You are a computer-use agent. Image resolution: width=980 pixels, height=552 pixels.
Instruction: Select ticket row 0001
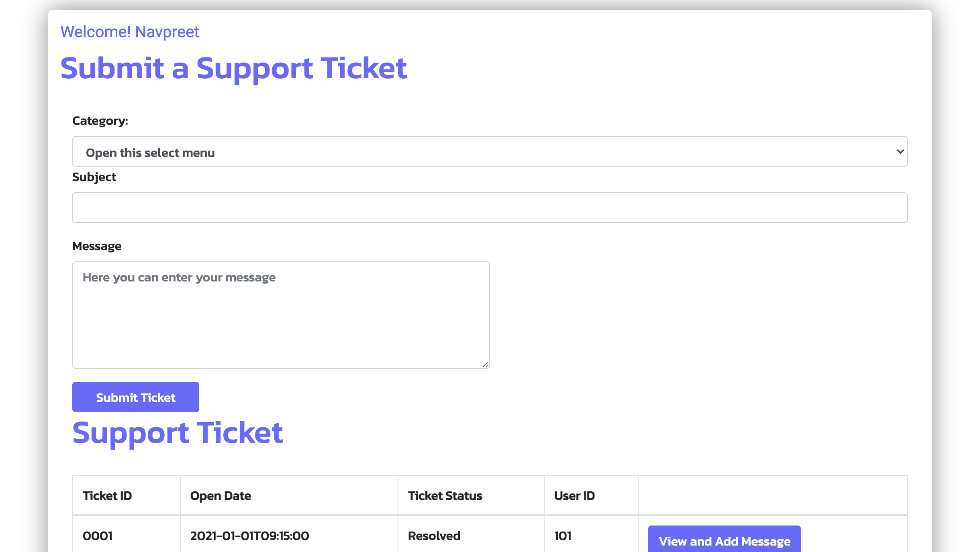pyautogui.click(x=97, y=536)
